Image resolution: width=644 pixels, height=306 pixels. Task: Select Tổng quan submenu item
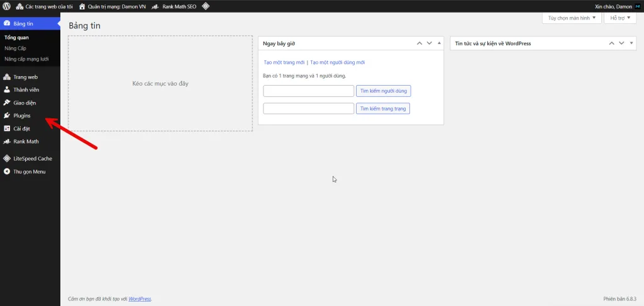(16, 37)
